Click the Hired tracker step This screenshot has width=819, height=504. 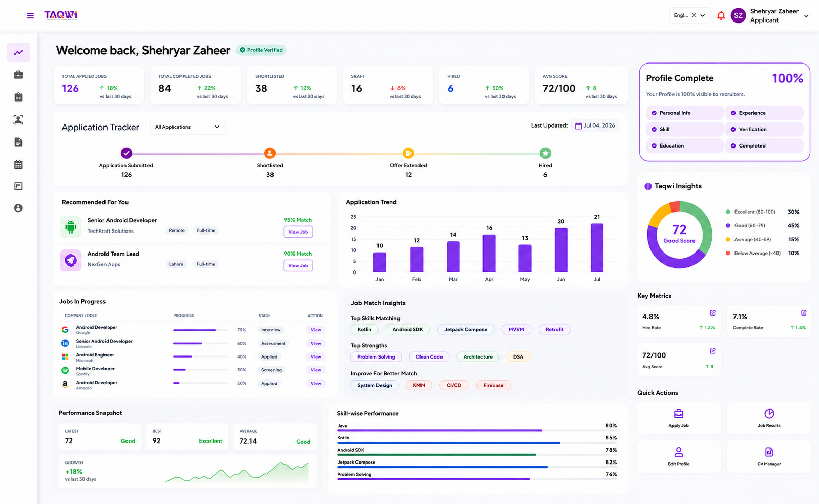coord(545,153)
